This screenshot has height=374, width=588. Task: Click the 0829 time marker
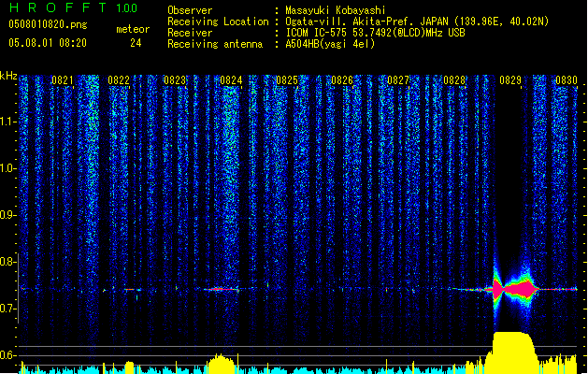tap(510, 80)
